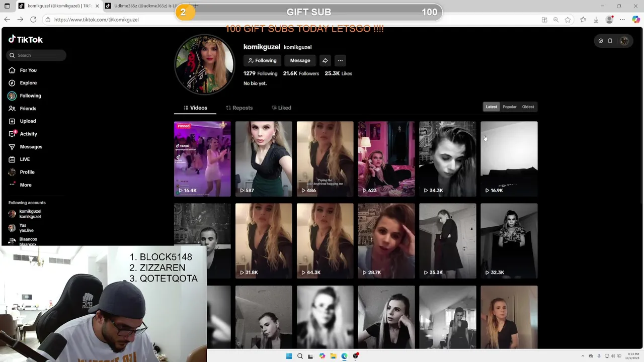Viewport: 644px width, 362px height.
Task: Close the komikguzel browser tab
Action: [x=97, y=6]
